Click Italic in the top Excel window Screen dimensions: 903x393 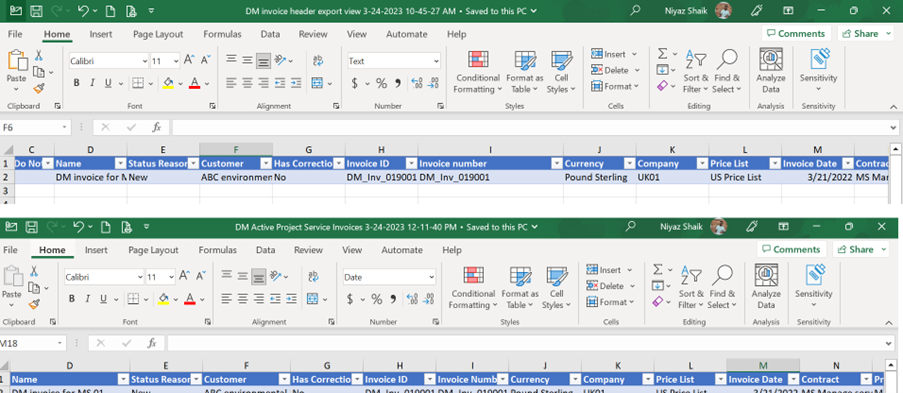pyautogui.click(x=92, y=84)
